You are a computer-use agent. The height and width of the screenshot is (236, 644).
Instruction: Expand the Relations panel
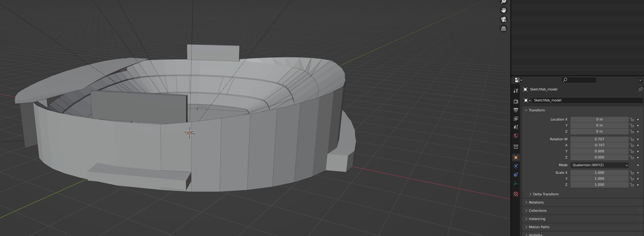(x=536, y=202)
